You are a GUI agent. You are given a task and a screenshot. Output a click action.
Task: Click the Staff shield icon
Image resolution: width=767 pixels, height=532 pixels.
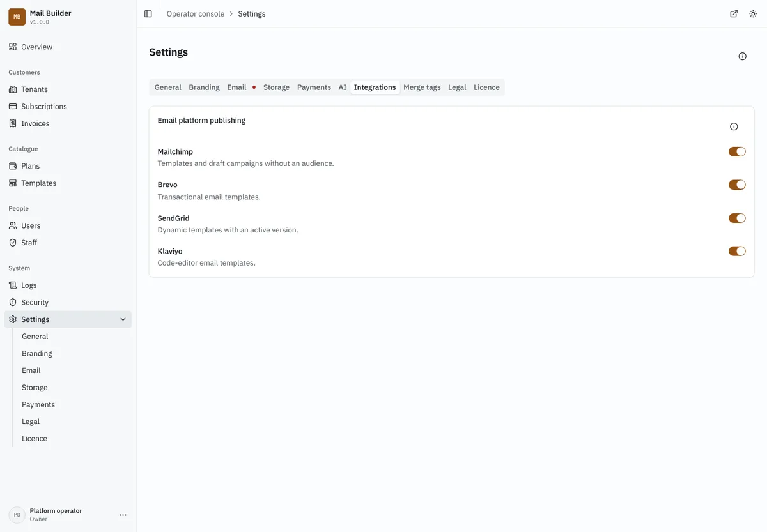13,243
